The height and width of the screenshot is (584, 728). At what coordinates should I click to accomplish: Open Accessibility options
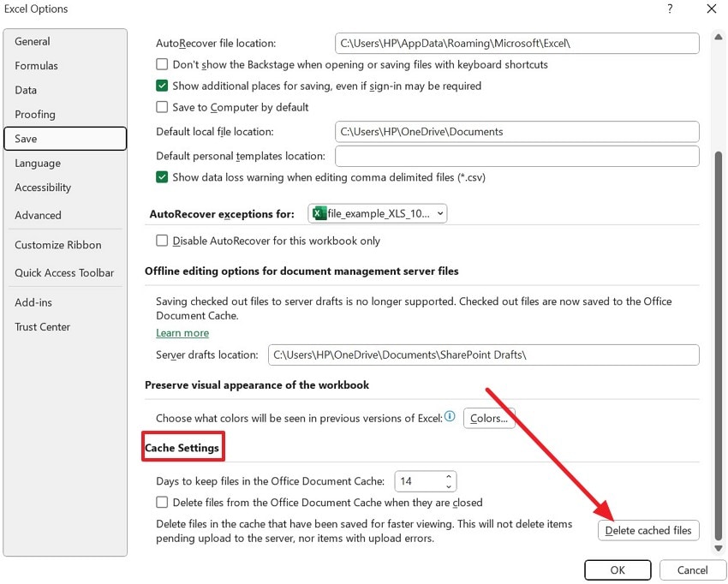point(65,187)
